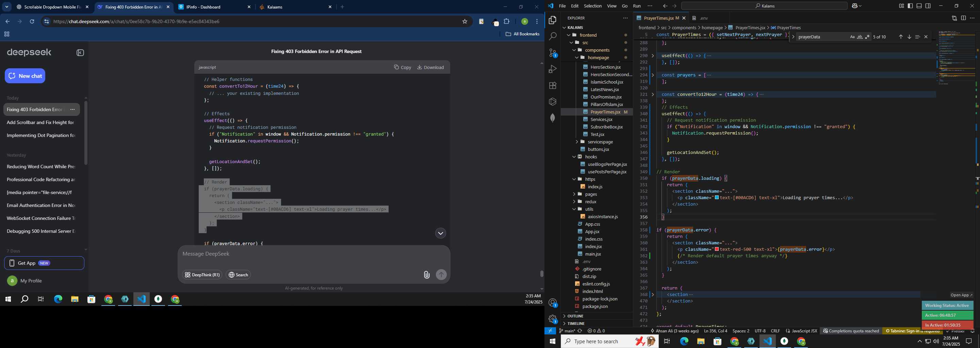
Task: Reload the DeepSeek page in Chrome
Action: [32, 22]
